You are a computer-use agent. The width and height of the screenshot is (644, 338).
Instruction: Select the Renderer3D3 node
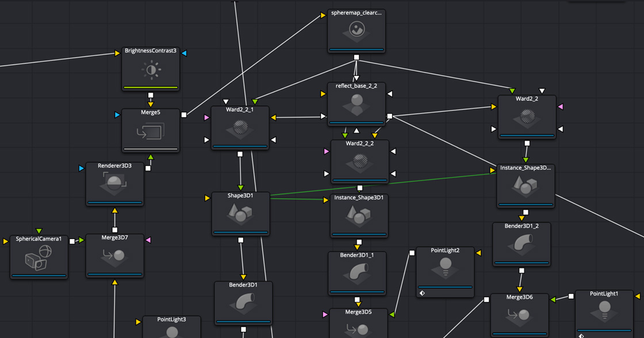(115, 185)
